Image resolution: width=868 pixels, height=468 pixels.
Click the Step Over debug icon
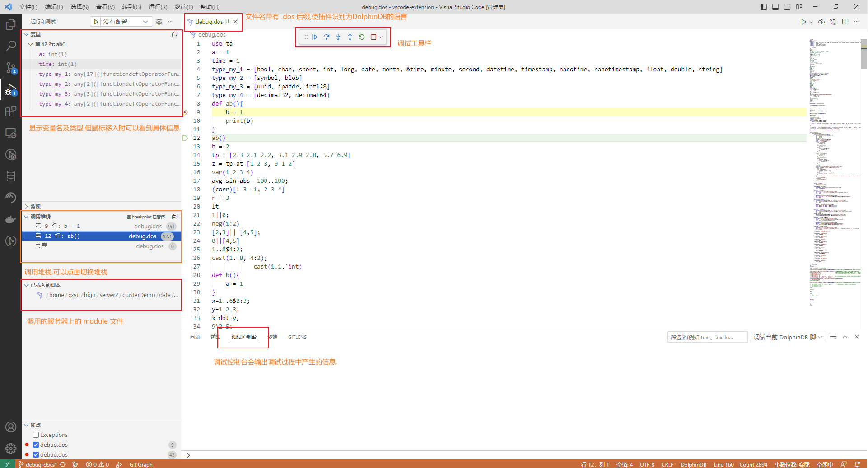click(327, 37)
